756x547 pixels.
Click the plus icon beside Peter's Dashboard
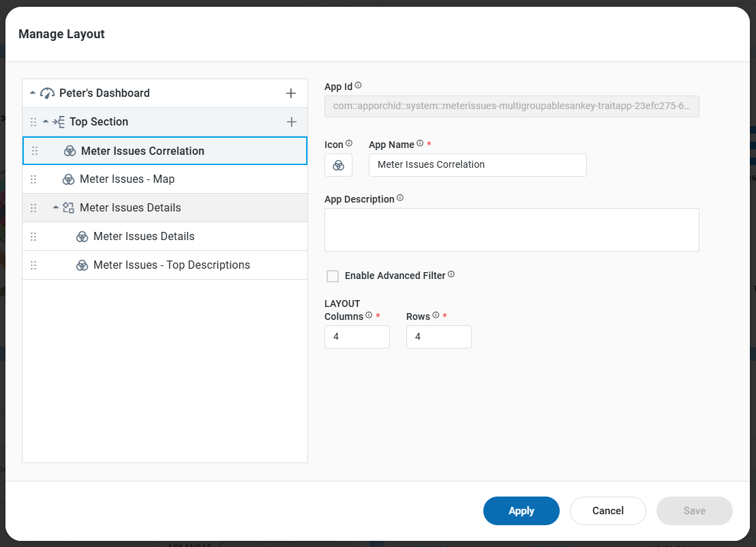[x=291, y=93]
